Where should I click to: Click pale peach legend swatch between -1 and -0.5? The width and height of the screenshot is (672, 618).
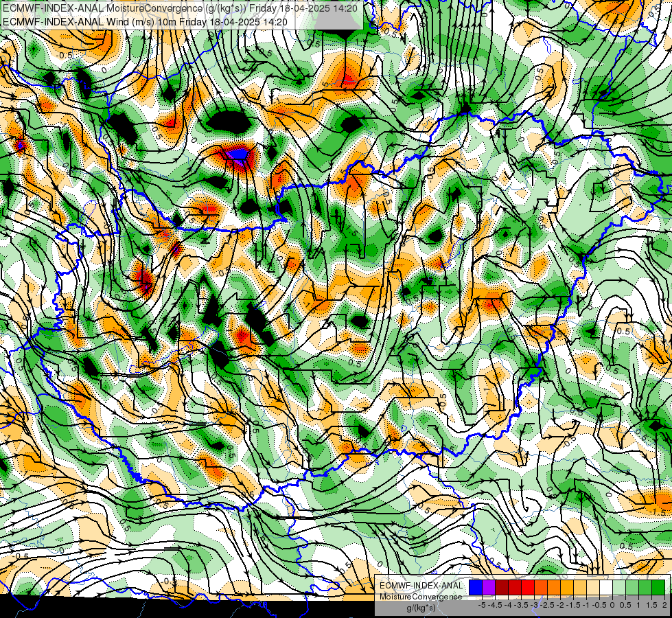[x=593, y=587]
